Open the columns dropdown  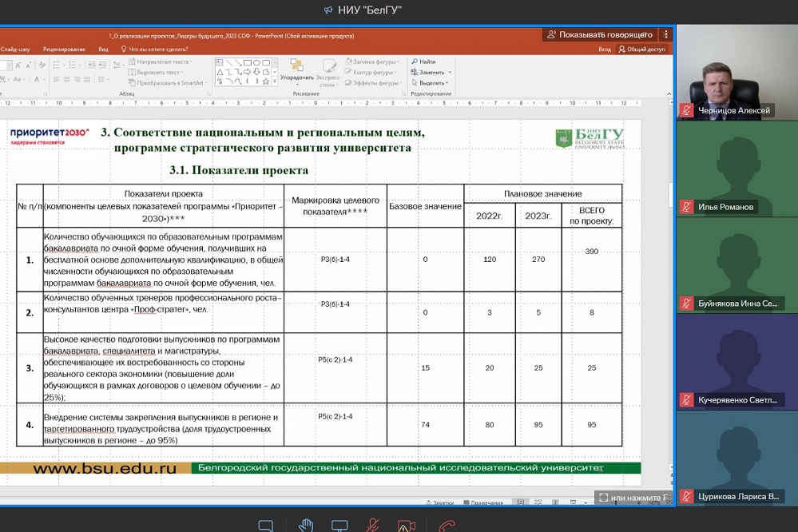coord(103,79)
